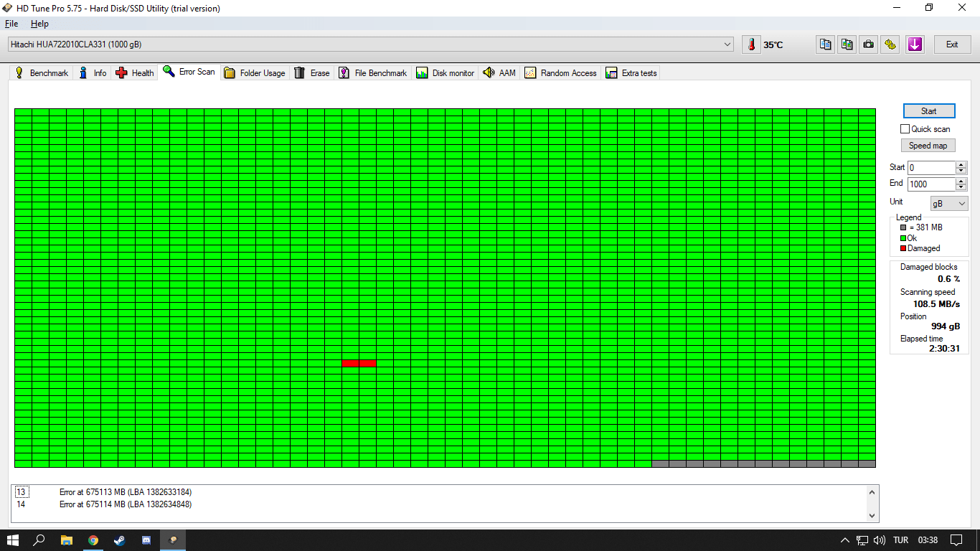Image resolution: width=980 pixels, height=551 pixels.
Task: Click the 108.5 MB/s scanning speed value
Action: coord(936,304)
